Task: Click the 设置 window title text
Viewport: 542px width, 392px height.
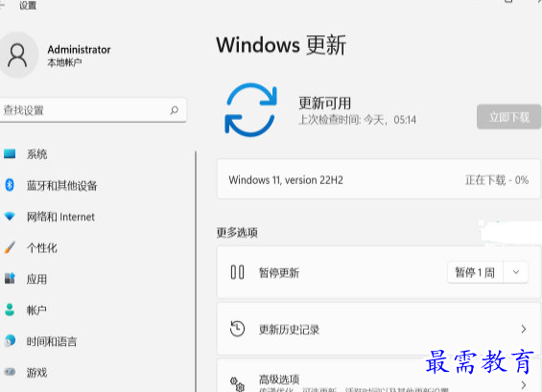Action: click(x=28, y=5)
